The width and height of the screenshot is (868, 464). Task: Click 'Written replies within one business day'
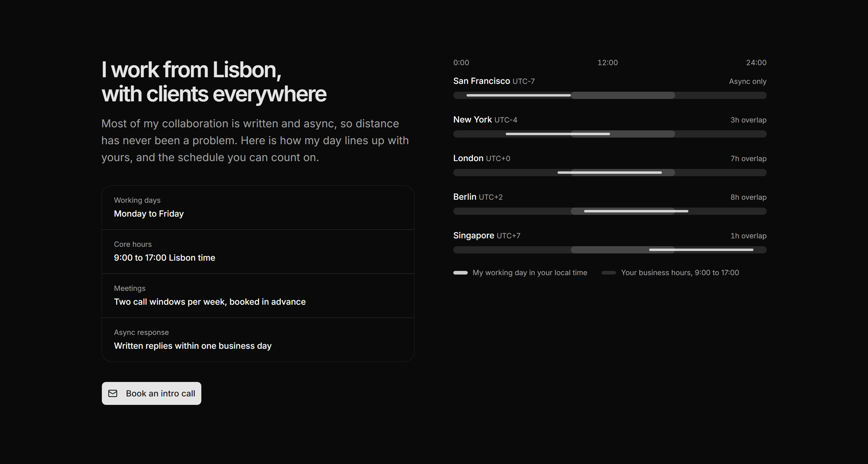tap(192, 346)
